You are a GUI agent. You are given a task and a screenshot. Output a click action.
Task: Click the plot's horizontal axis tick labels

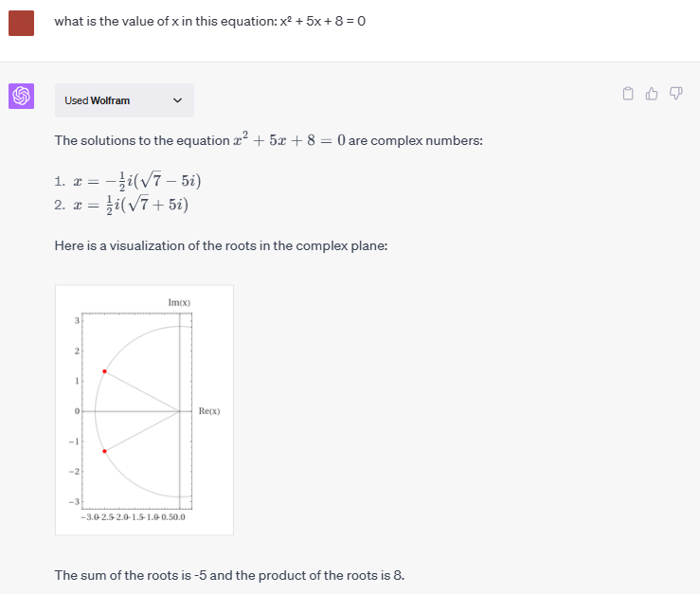[134, 517]
